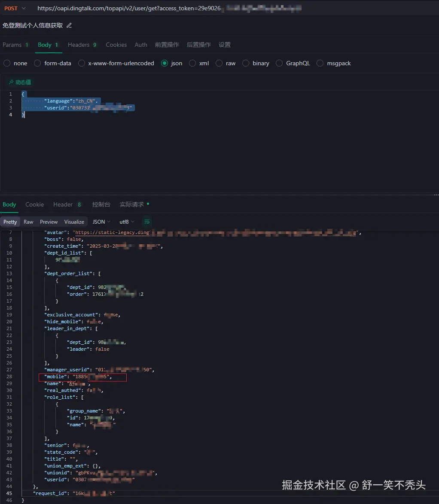
Task: Open the response Cookie tab
Action: coord(34,204)
